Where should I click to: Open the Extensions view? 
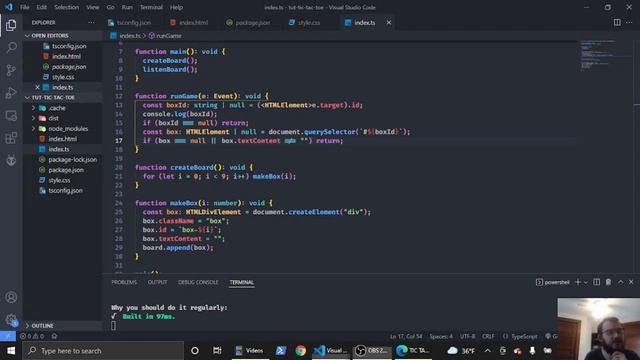pyautogui.click(x=11, y=138)
